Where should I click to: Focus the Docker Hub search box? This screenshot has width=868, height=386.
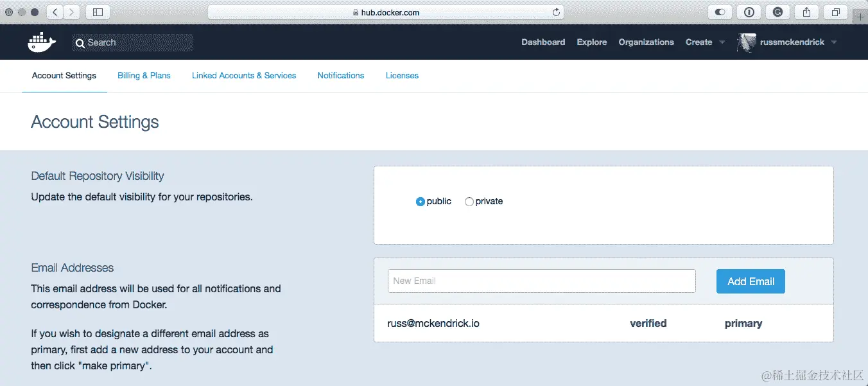[133, 42]
